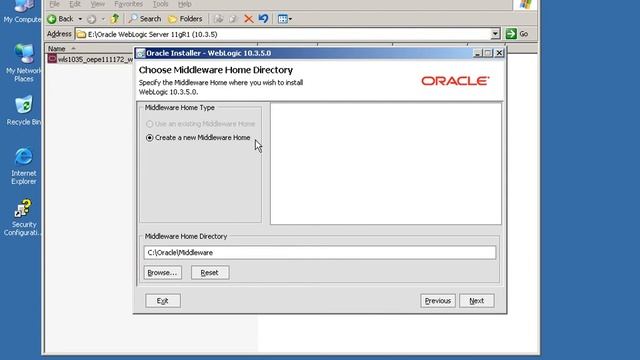640x360 pixels.
Task: Open the Back history dropdown arrow
Action: click(80, 19)
